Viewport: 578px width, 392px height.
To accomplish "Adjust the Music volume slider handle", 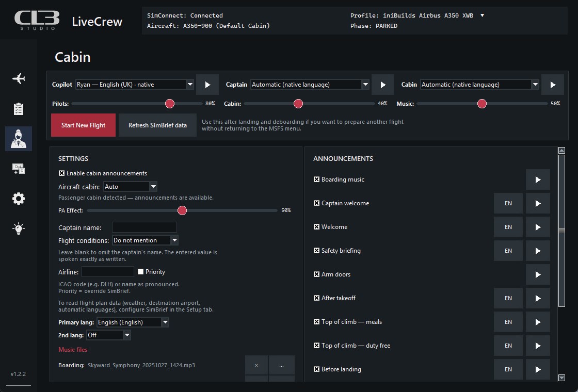I will 482,104.
